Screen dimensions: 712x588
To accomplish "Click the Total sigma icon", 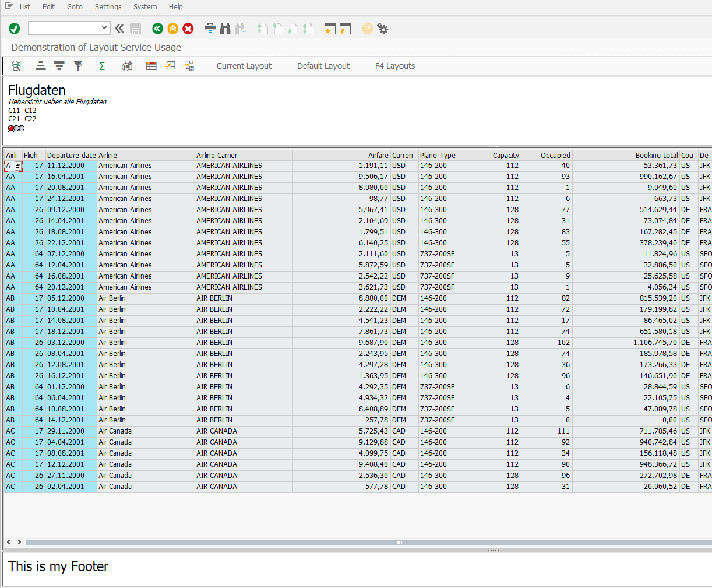I will (x=102, y=66).
